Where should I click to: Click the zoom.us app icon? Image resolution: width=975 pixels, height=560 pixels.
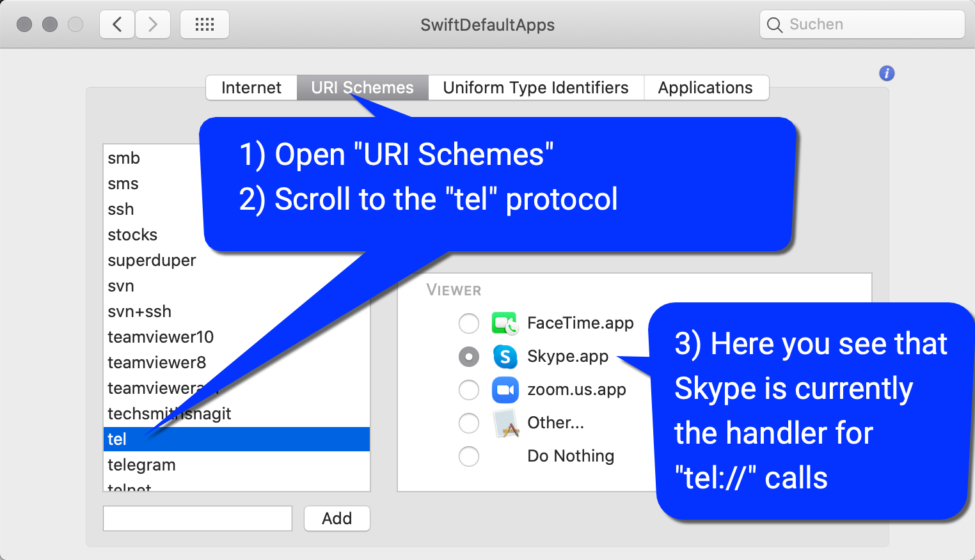[505, 390]
